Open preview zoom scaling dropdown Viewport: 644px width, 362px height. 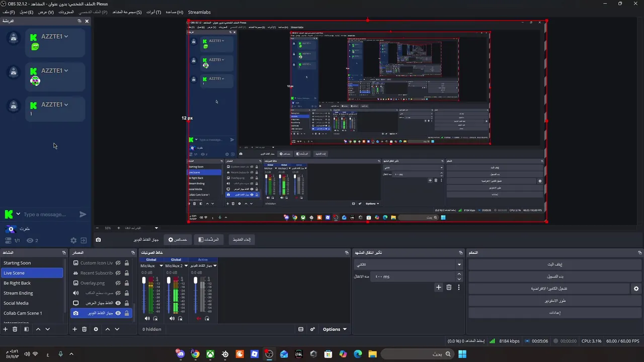(156, 228)
